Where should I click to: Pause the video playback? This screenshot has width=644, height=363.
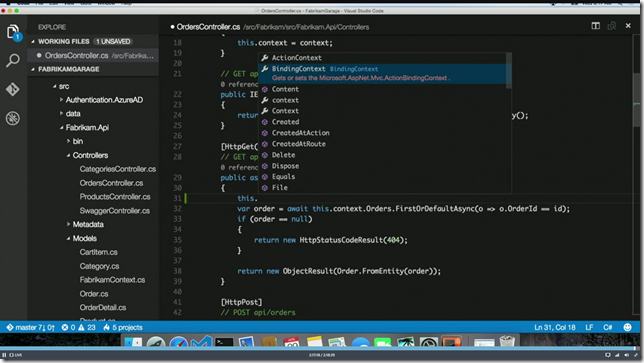point(4,355)
